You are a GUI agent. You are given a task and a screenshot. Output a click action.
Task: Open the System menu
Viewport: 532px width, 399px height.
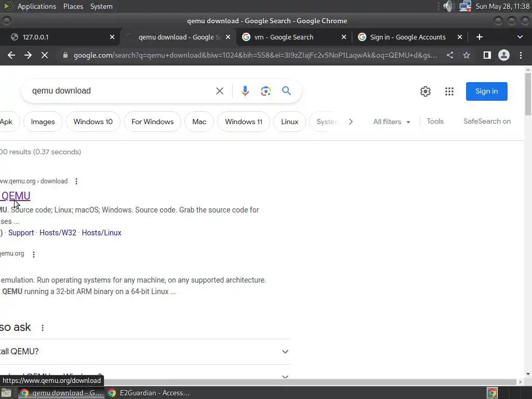coord(101,6)
